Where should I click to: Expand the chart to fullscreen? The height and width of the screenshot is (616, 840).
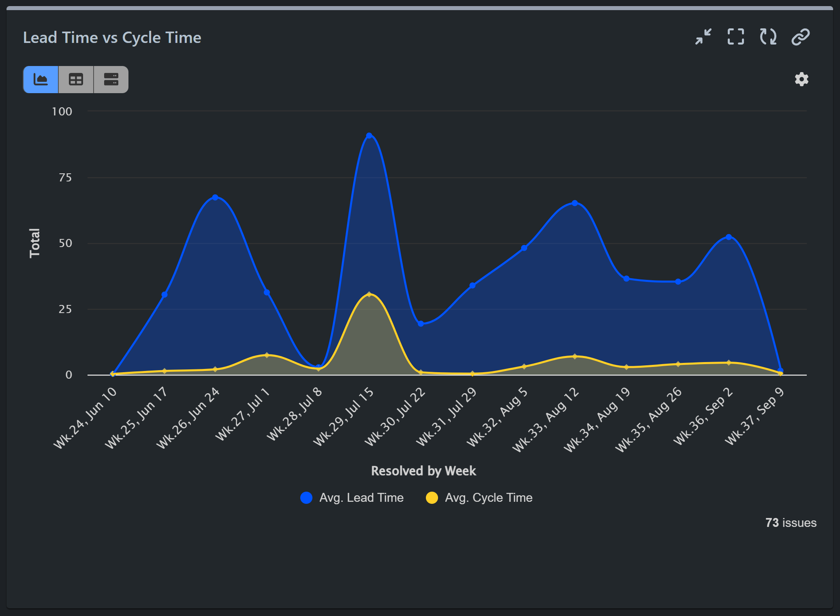pos(735,37)
